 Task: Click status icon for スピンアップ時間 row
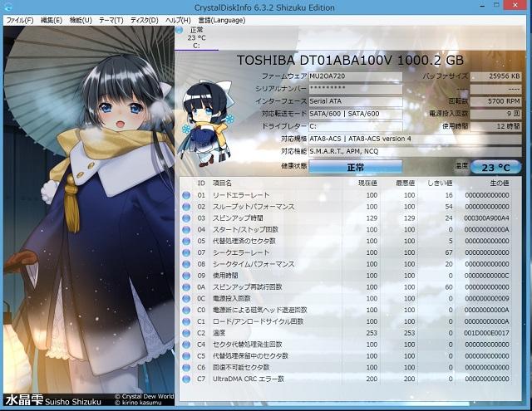[186, 218]
